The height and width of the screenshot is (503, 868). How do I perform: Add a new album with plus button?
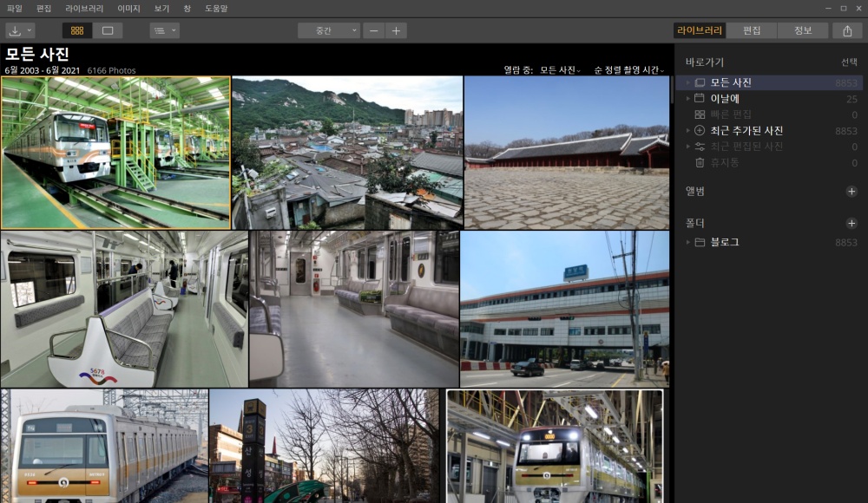pos(852,192)
